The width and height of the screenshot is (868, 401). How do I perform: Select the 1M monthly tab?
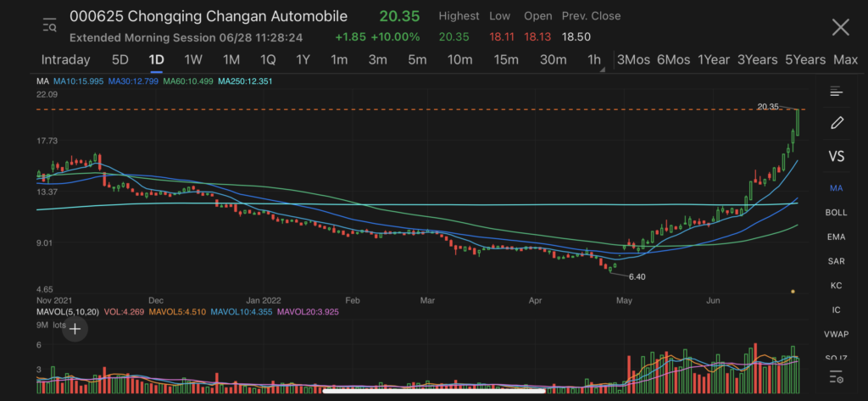click(x=231, y=60)
